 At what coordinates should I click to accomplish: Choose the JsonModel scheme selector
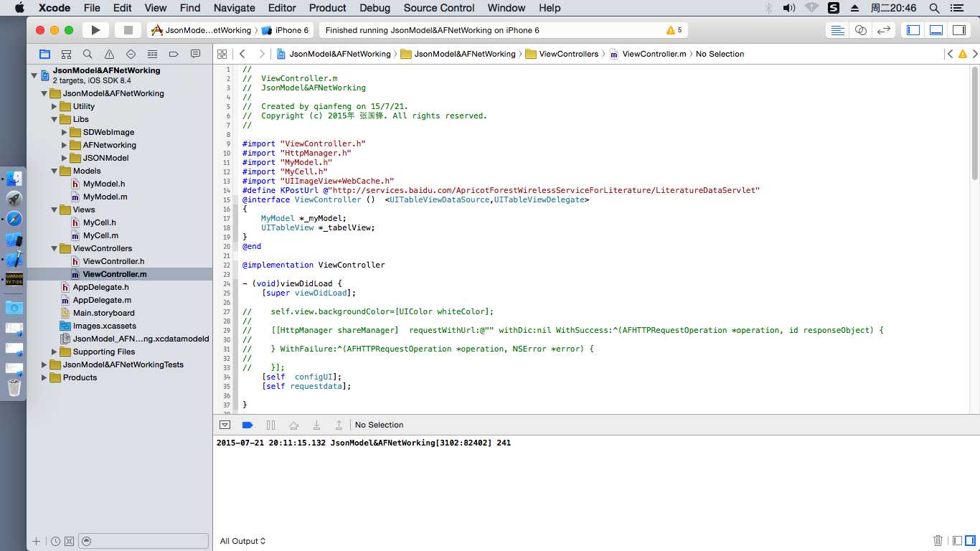pyautogui.click(x=202, y=30)
